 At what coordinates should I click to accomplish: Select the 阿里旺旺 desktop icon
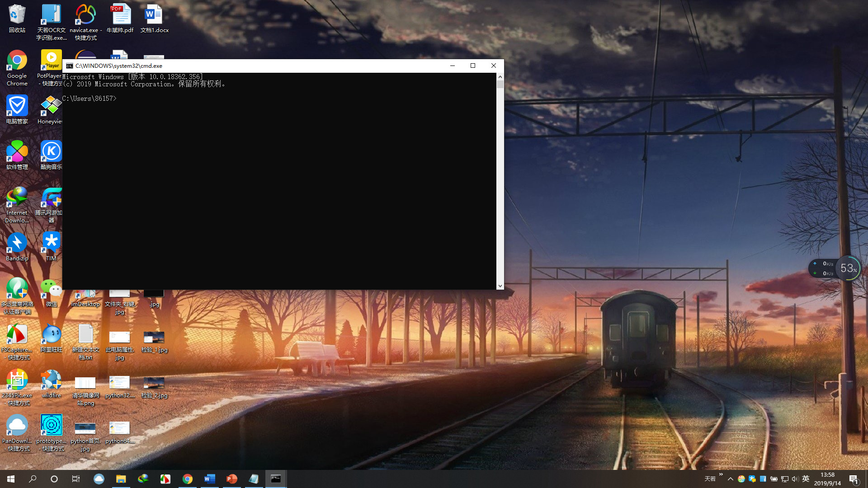tap(51, 338)
